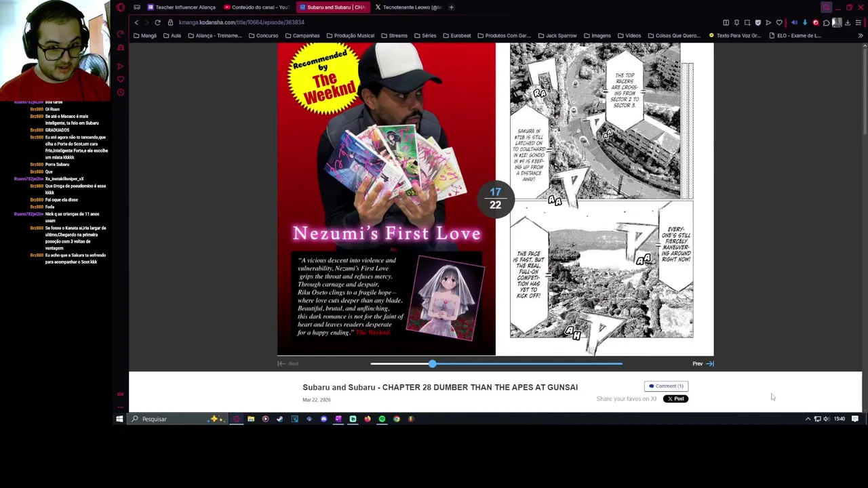The height and width of the screenshot is (488, 868).
Task: Open the Comment (1) button
Action: coord(666,386)
